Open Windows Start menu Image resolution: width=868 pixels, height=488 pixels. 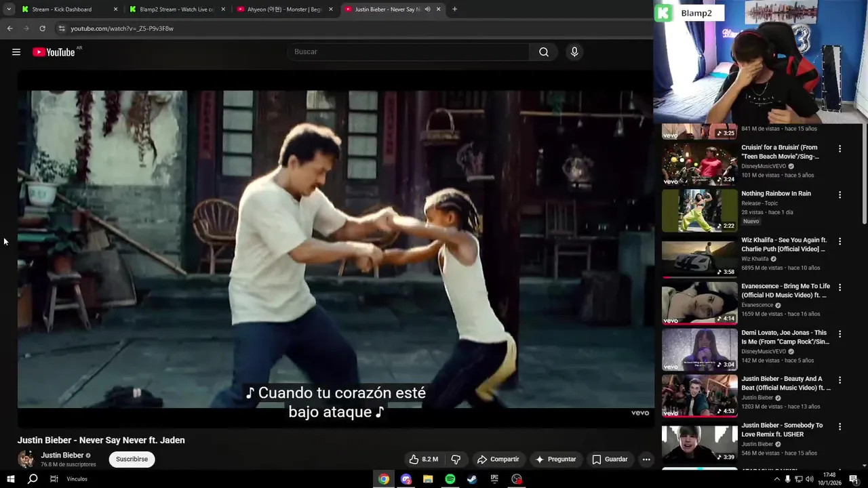point(10,479)
